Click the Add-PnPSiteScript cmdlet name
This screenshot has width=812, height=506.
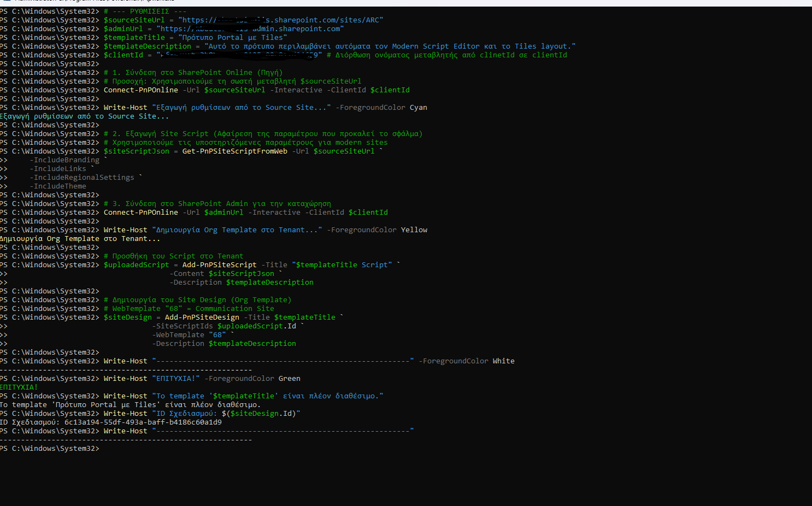tap(219, 265)
